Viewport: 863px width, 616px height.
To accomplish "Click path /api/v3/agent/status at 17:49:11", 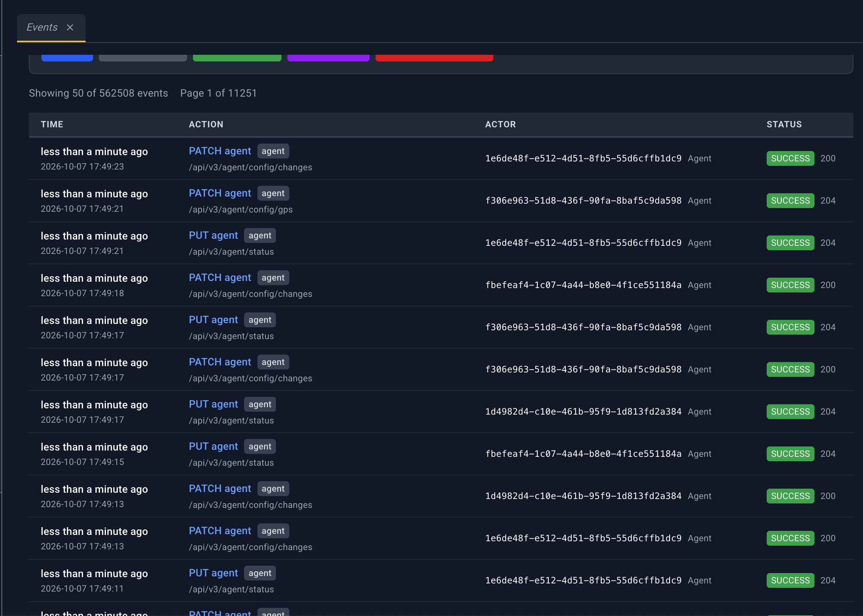I will pyautogui.click(x=231, y=589).
